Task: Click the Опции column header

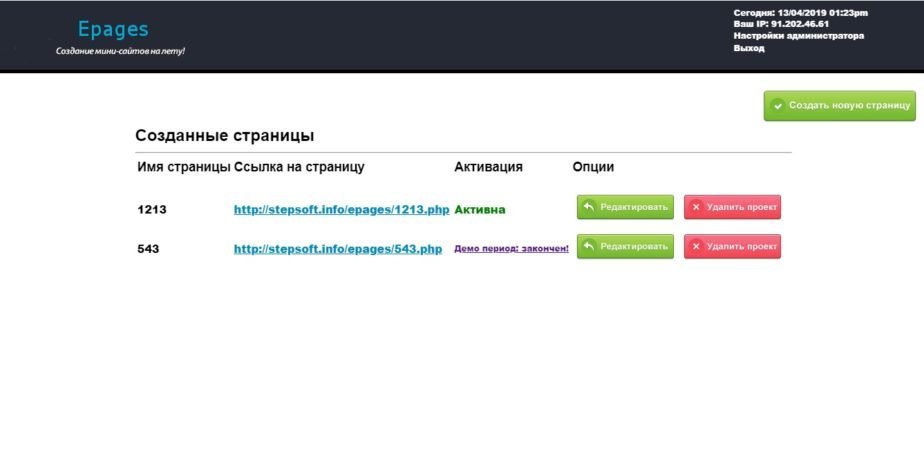Action: 593,167
